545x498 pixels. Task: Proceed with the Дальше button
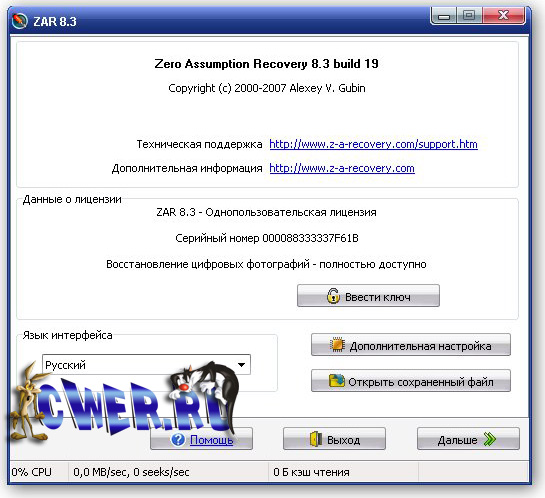pyautogui.click(x=469, y=439)
